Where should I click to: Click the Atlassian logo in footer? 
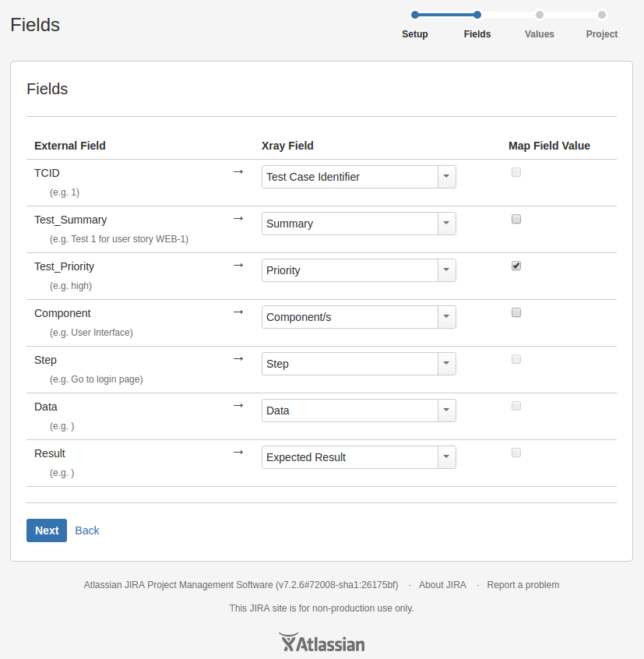click(x=322, y=642)
